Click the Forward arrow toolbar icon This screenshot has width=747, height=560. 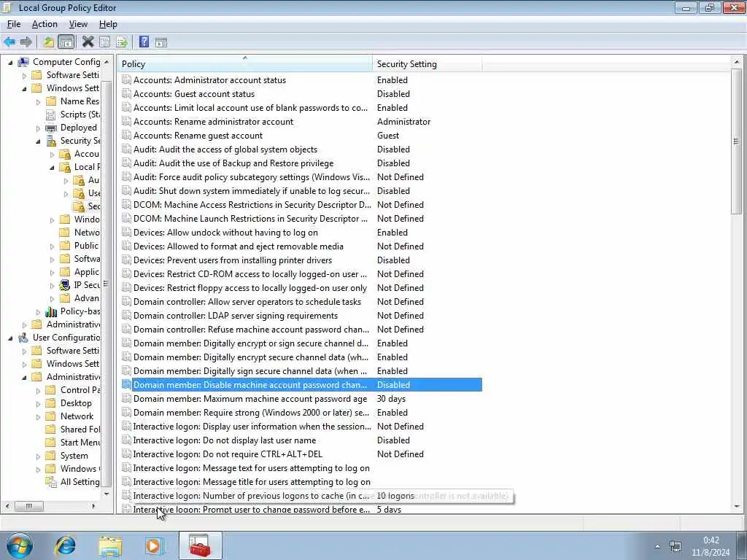coord(26,42)
